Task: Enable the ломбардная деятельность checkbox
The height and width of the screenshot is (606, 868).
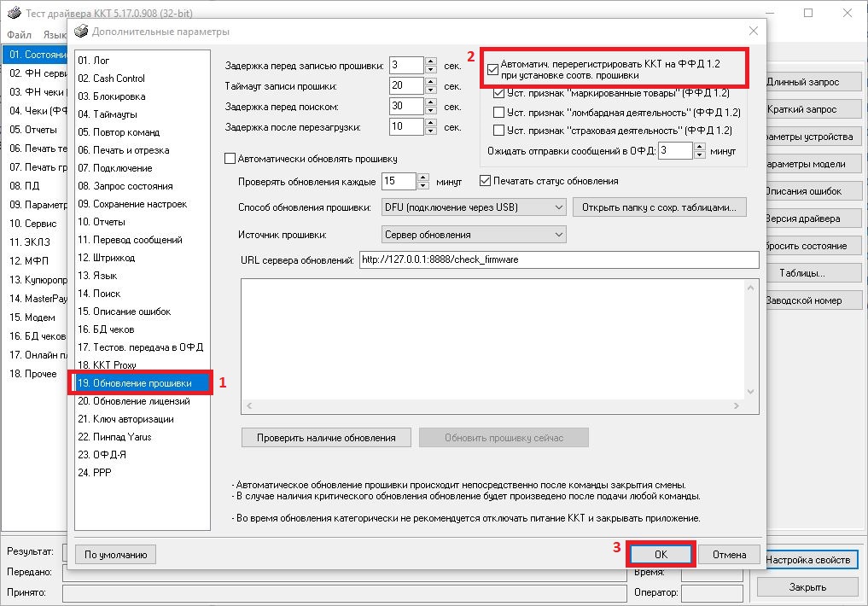Action: [x=499, y=112]
